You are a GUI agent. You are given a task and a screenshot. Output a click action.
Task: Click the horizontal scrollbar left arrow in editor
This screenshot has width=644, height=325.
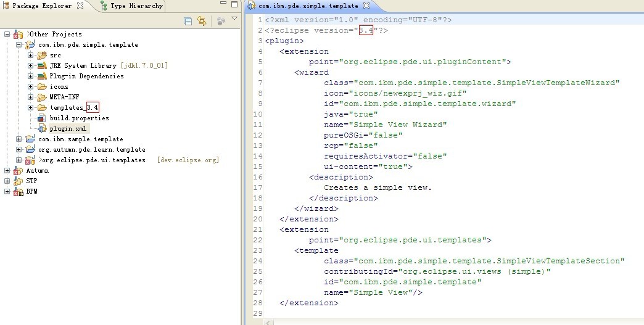[267, 322]
